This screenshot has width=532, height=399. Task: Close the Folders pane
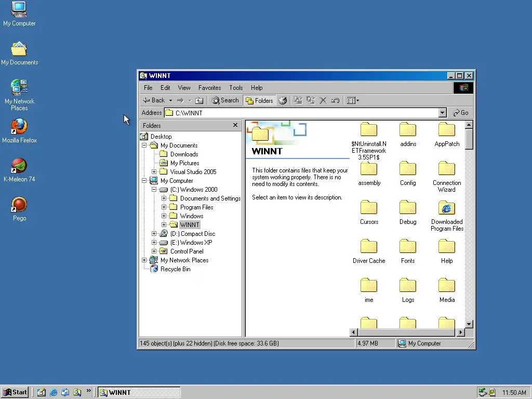point(235,125)
